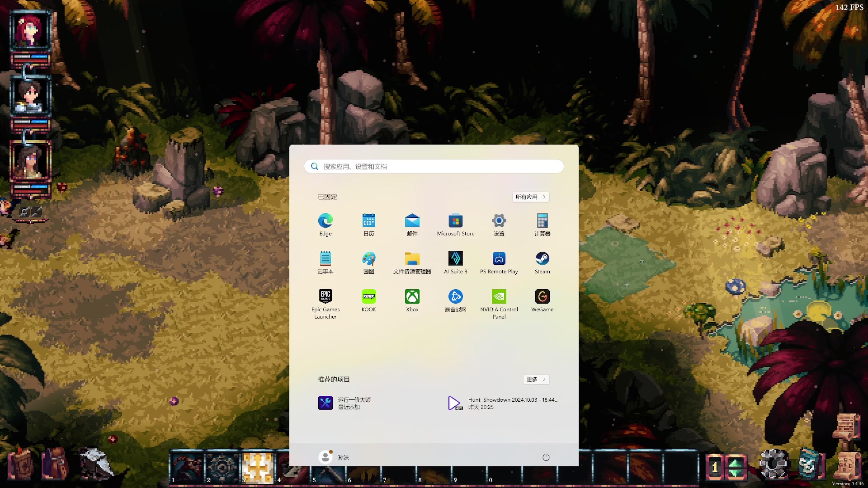The image size is (868, 488).
Task: Launch the 计算器 calculator
Action: pos(542,225)
